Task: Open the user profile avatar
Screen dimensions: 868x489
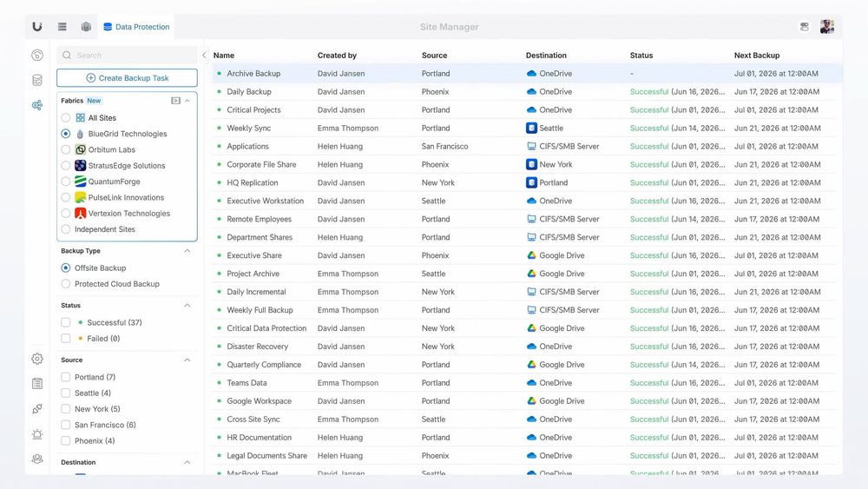Action: click(x=827, y=27)
